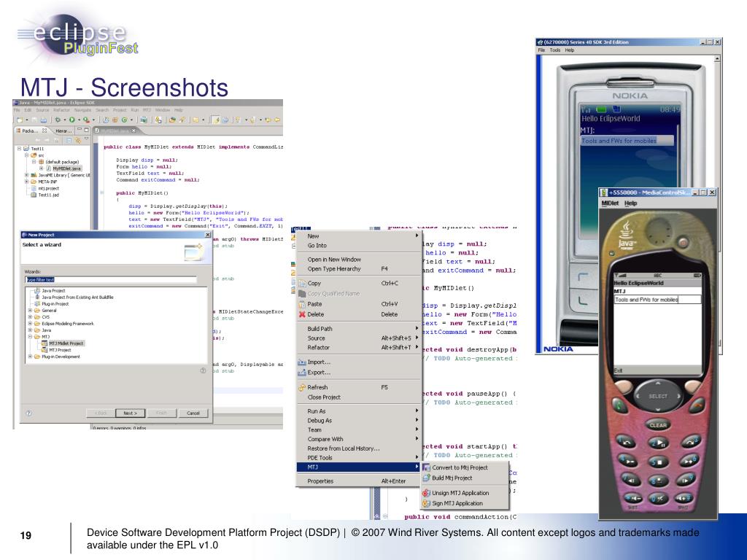Click the disabled Finish button in New Project
The width and height of the screenshot is (747, 560).
(x=162, y=413)
